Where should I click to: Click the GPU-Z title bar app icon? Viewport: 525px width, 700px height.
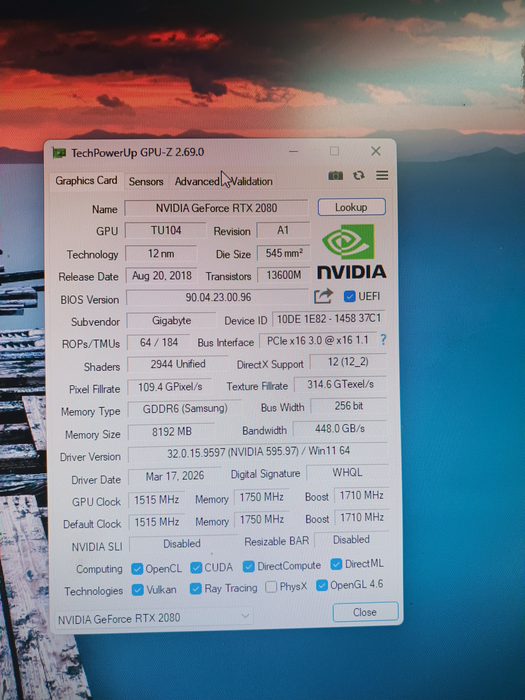[x=59, y=153]
